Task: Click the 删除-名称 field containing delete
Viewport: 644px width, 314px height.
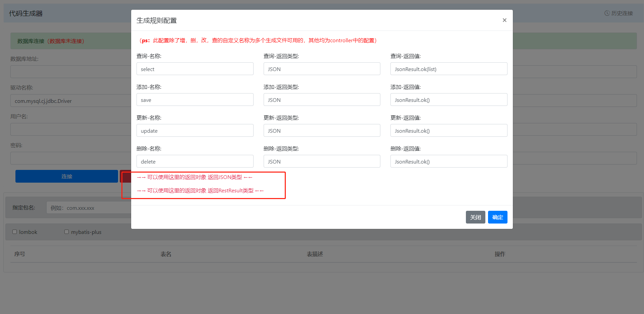Action: [195, 161]
